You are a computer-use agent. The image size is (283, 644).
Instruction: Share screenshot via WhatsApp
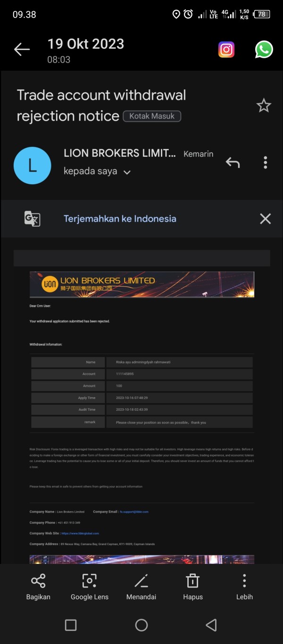click(264, 49)
